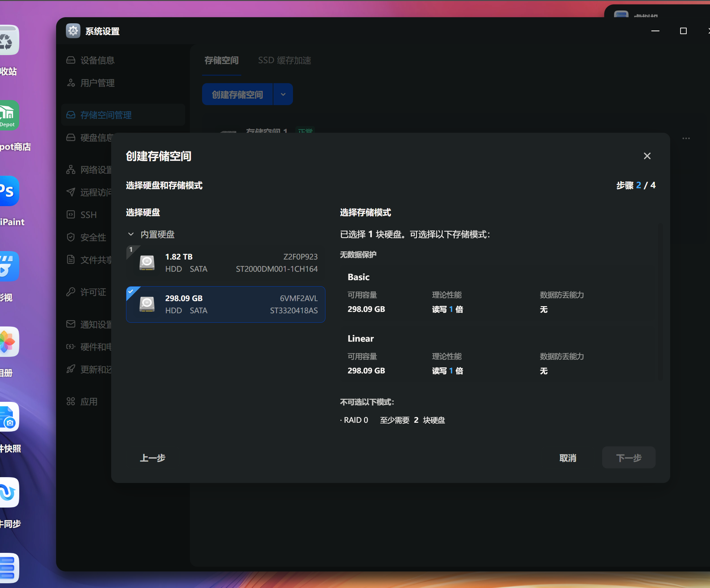Click the three-dots more options icon

(686, 138)
